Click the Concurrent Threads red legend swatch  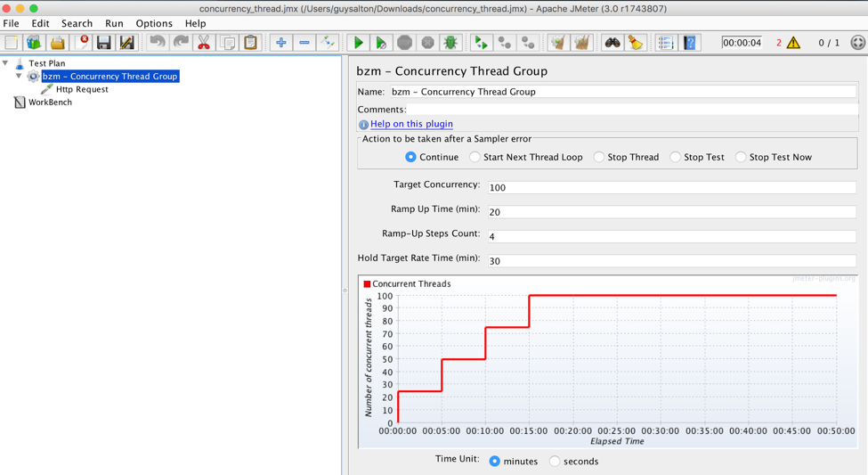pyautogui.click(x=367, y=283)
